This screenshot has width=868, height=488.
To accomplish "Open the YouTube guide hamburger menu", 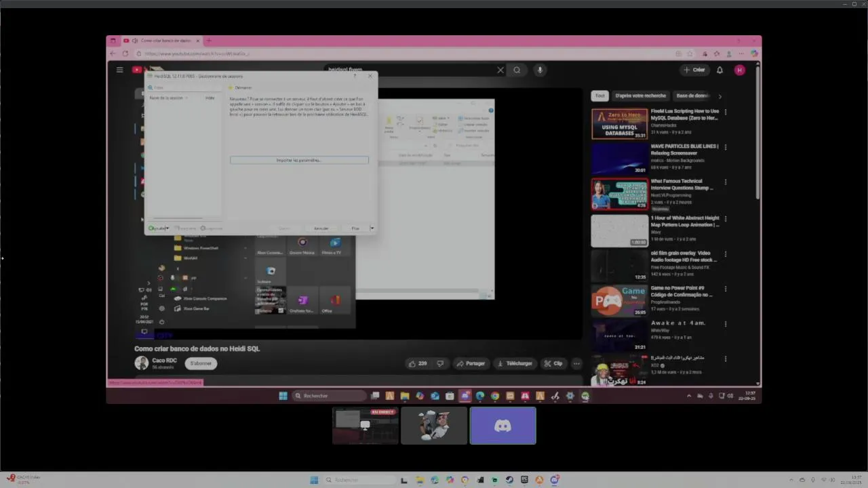I will (x=119, y=70).
